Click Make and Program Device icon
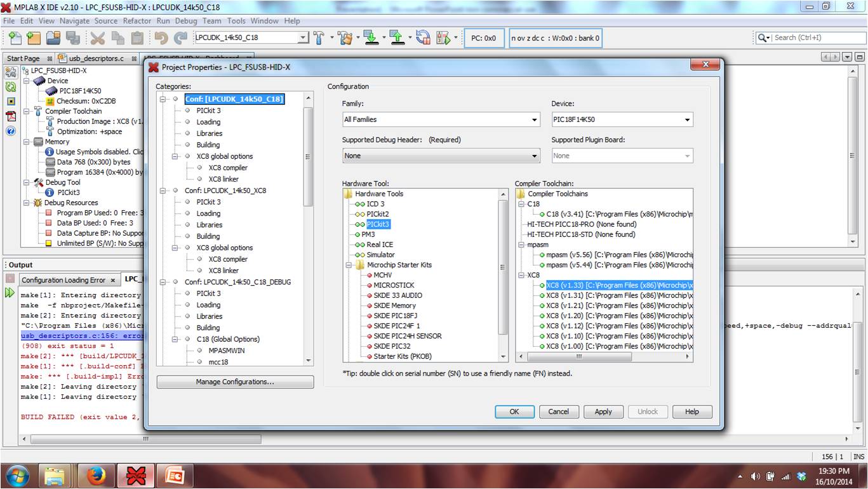Image resolution: width=868 pixels, height=489 pixels. [371, 37]
